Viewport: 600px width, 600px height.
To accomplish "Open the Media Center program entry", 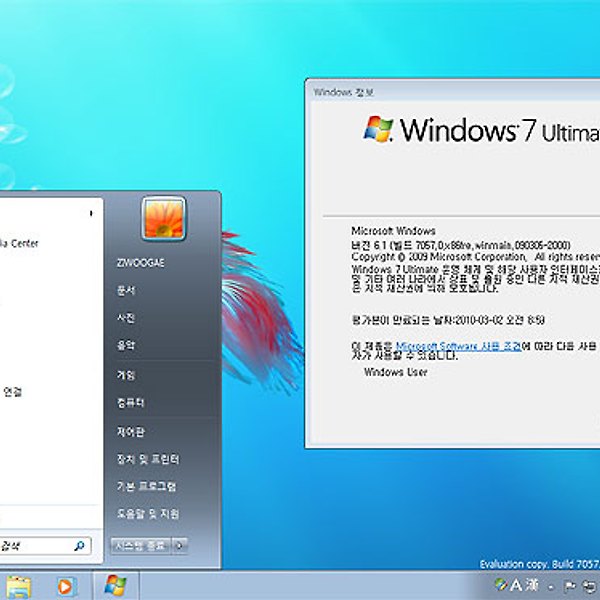I will coord(19,243).
